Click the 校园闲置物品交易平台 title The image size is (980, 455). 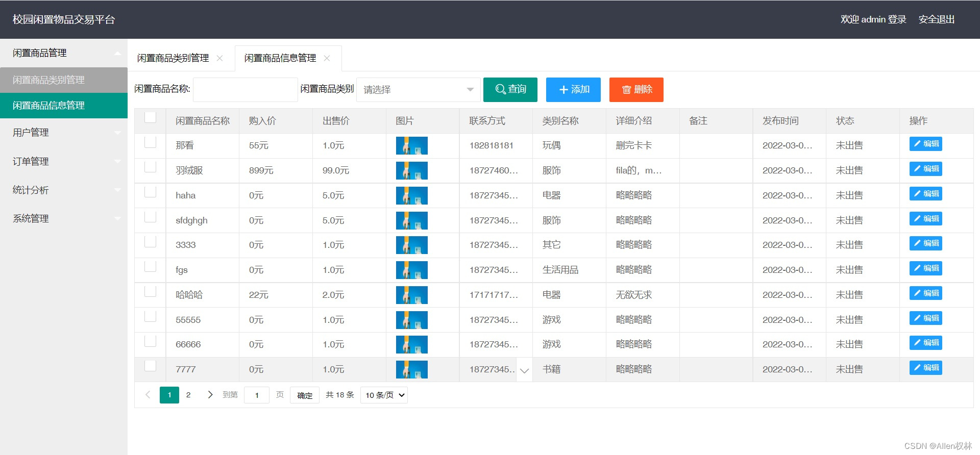coord(64,19)
